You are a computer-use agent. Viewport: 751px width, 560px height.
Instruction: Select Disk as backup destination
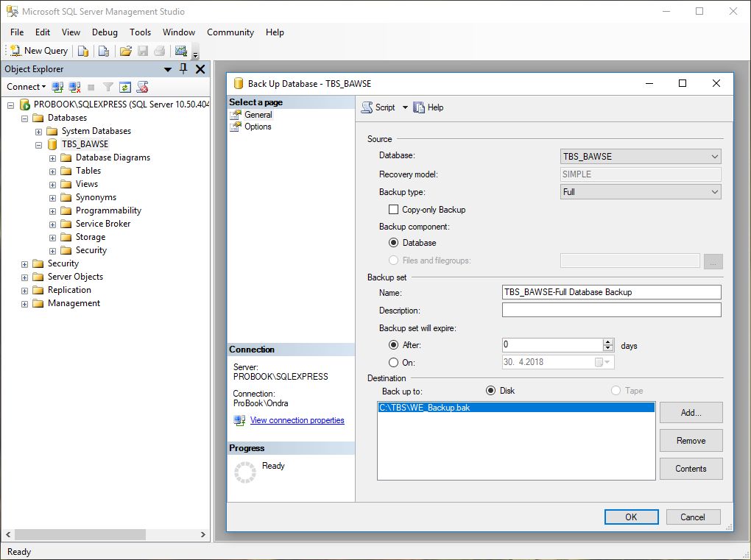pyautogui.click(x=490, y=391)
